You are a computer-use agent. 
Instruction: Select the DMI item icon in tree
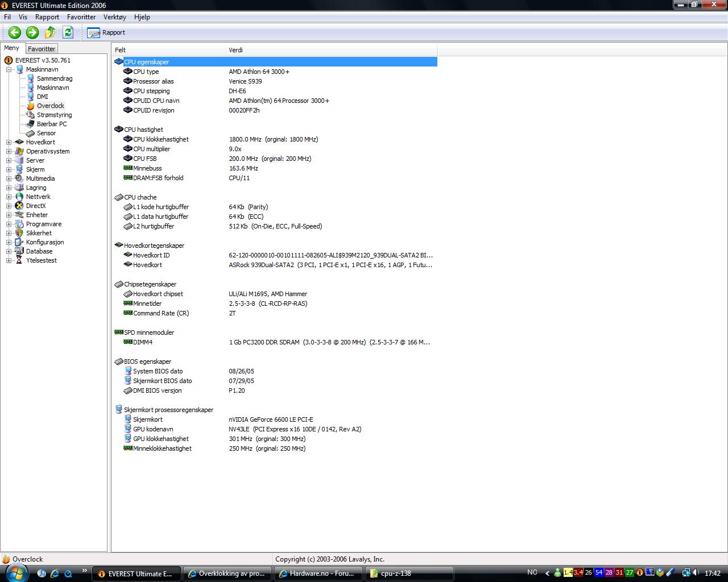click(x=30, y=97)
